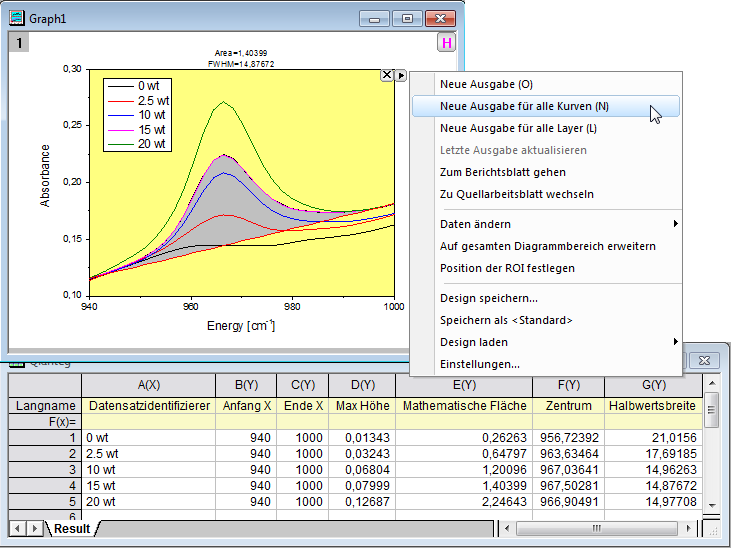Click the Max Höhe cell
731x548 pixels.
[362, 406]
